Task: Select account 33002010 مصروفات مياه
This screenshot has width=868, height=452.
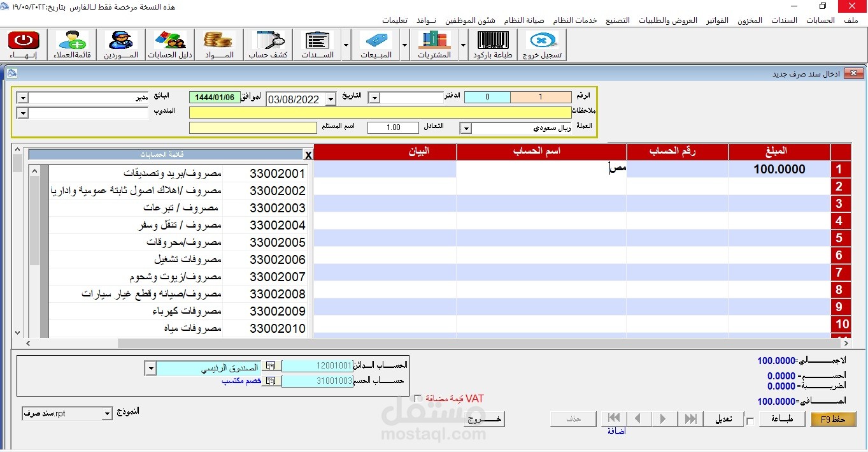Action: (178, 328)
